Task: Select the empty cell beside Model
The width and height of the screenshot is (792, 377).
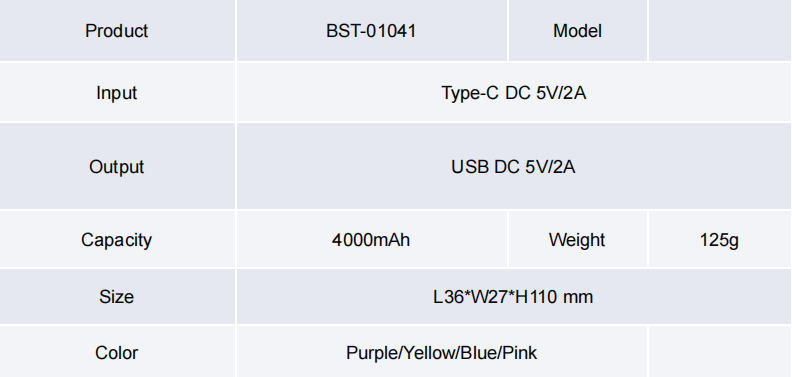Action: point(720,30)
